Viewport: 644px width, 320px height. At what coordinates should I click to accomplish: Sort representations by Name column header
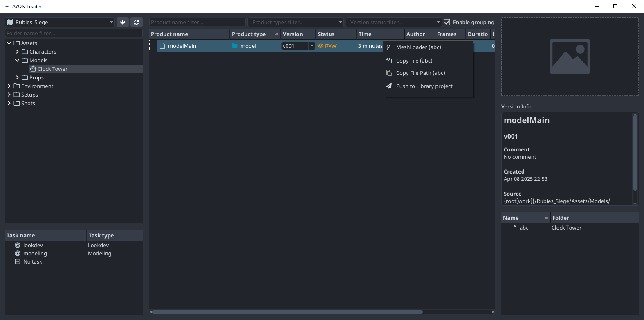click(525, 218)
